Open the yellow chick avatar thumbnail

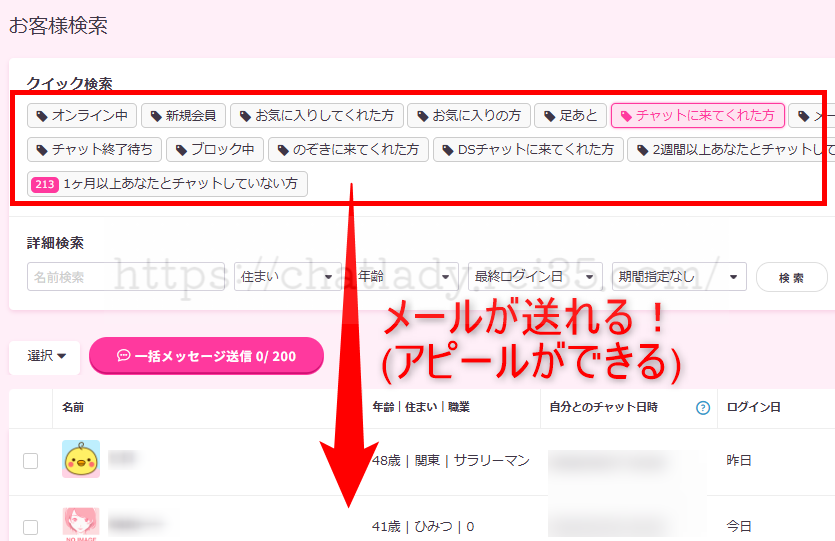(80, 459)
